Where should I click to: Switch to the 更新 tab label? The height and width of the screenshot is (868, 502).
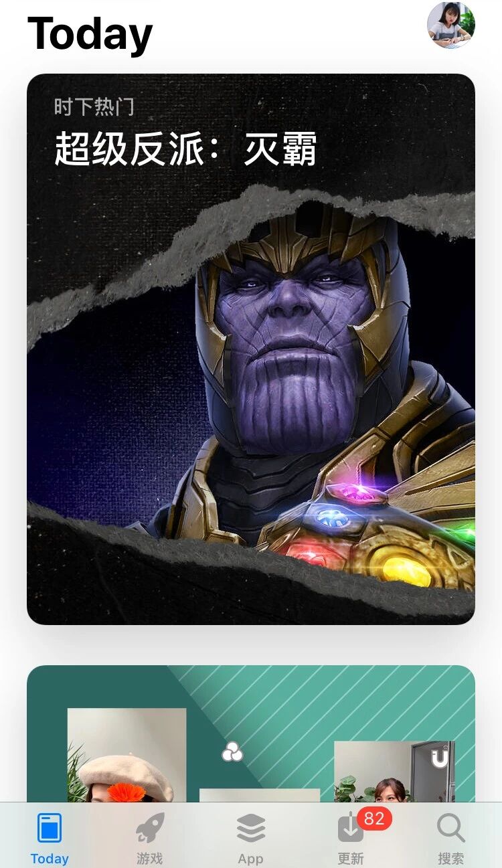(351, 858)
